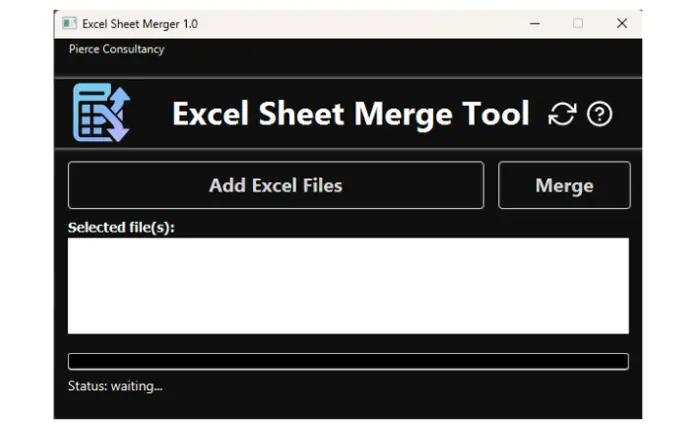Click the dark empty area beneath the status text

tap(348, 407)
